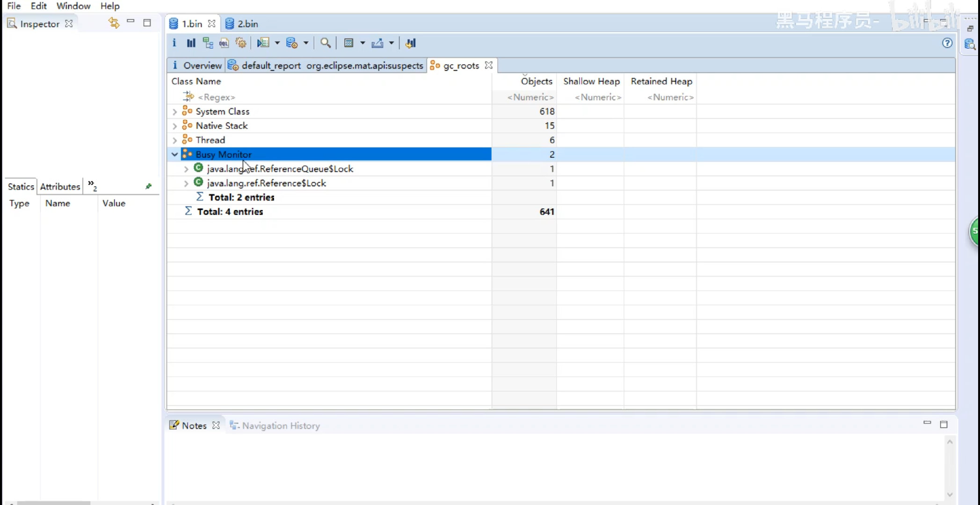980x505 pixels.
Task: Open the Export dropdown arrow
Action: coord(392,43)
